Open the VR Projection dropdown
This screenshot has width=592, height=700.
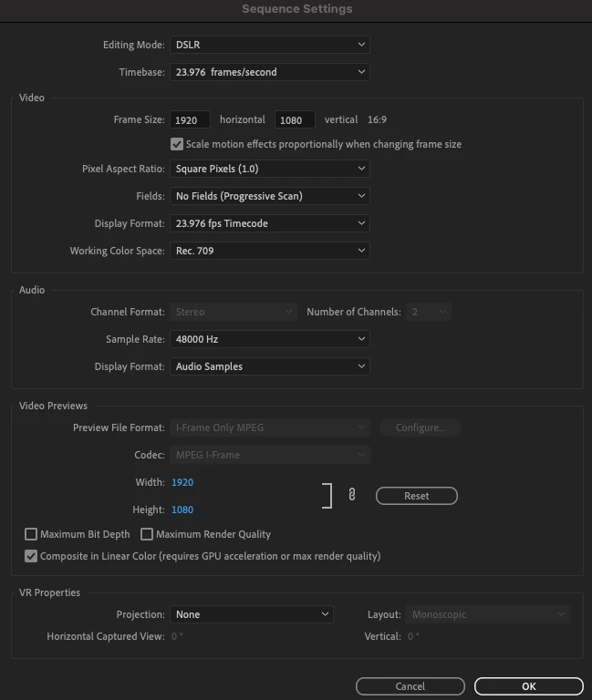251,614
